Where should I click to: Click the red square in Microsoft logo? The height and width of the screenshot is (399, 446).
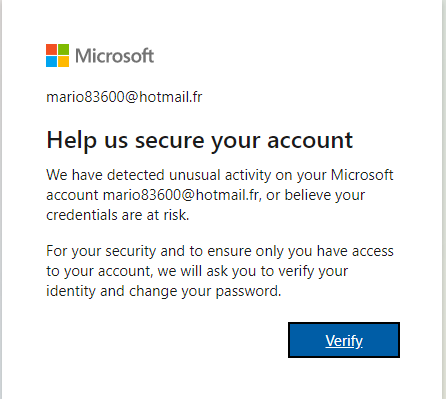point(51,49)
